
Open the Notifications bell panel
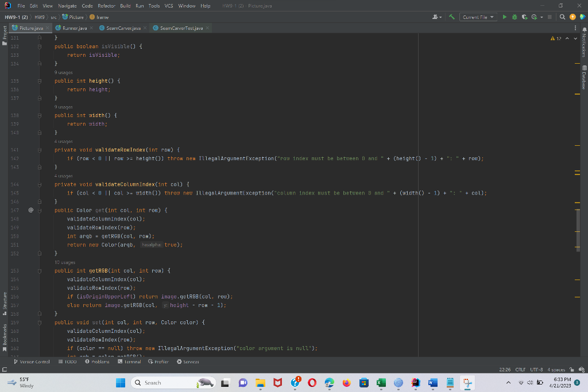click(x=584, y=41)
